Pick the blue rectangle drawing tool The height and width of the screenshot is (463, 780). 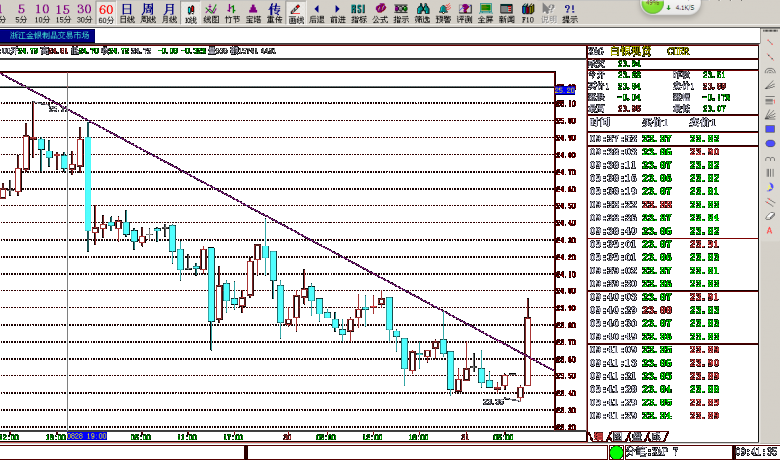tap(769, 129)
